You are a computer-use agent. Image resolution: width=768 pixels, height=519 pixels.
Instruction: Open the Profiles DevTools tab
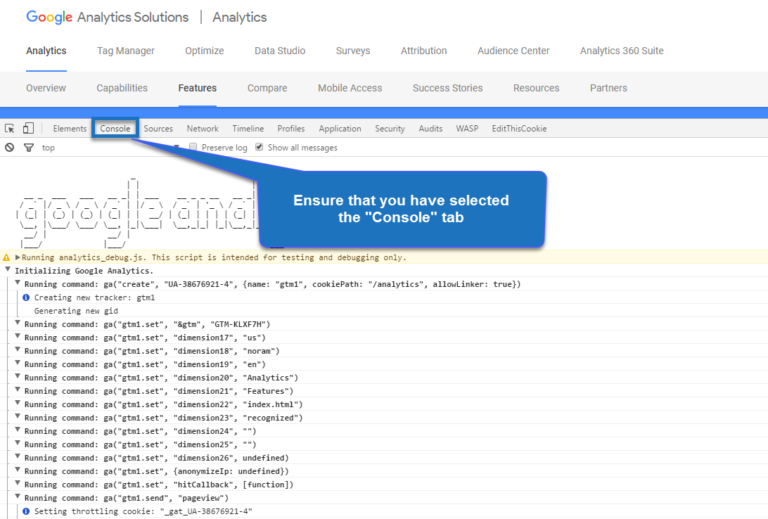[291, 129]
